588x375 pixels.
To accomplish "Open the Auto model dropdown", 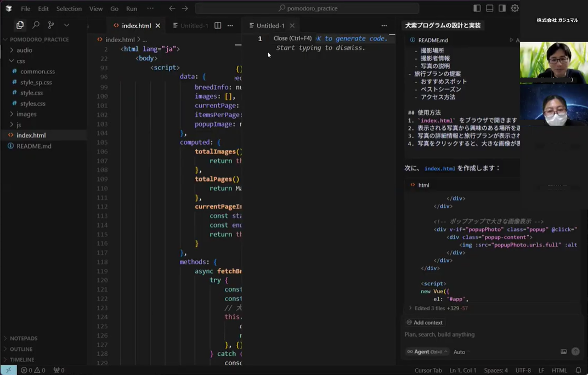I will click(x=461, y=352).
